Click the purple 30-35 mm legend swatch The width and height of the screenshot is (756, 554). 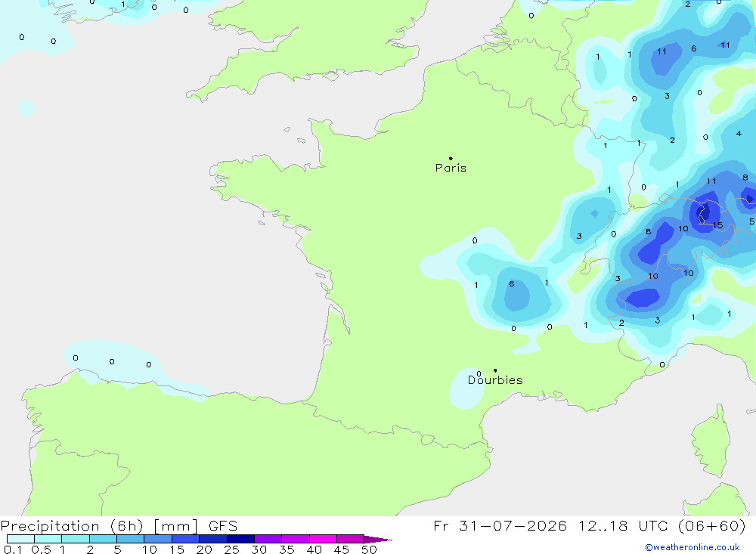click(x=268, y=539)
